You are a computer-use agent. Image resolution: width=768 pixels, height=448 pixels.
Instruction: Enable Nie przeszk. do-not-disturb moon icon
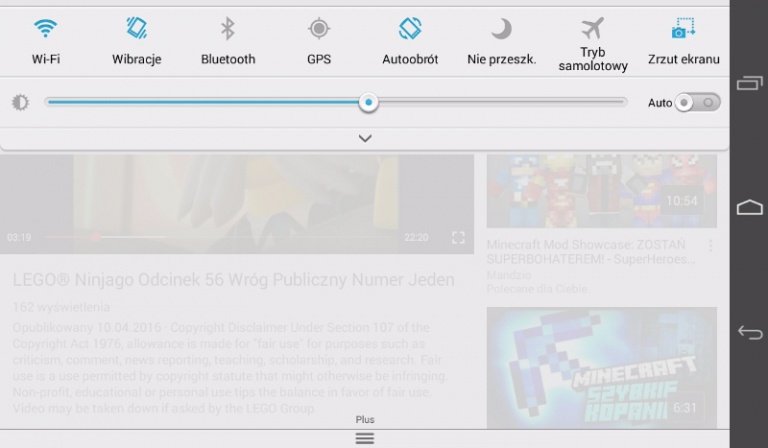(x=501, y=29)
